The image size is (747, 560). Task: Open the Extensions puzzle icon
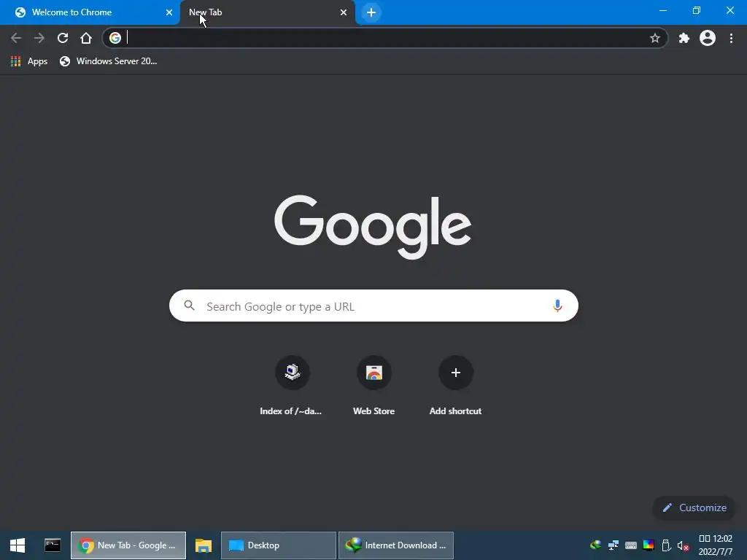point(684,38)
